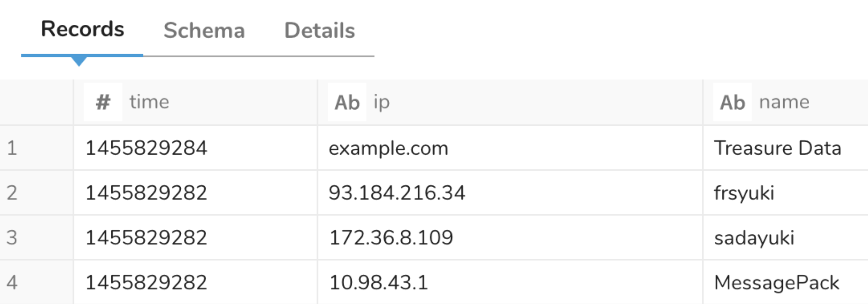Select the time column header label
Viewport: 868px width, 304px height.
point(149,102)
